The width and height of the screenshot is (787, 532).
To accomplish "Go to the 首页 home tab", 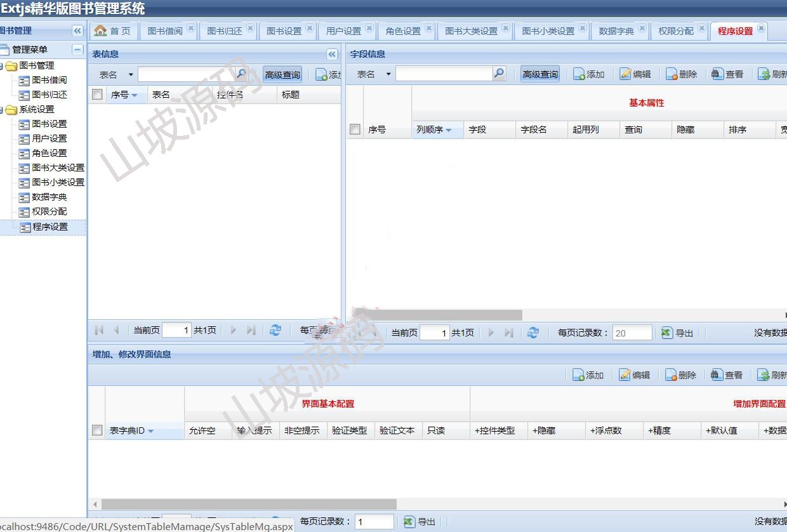I will point(113,30).
